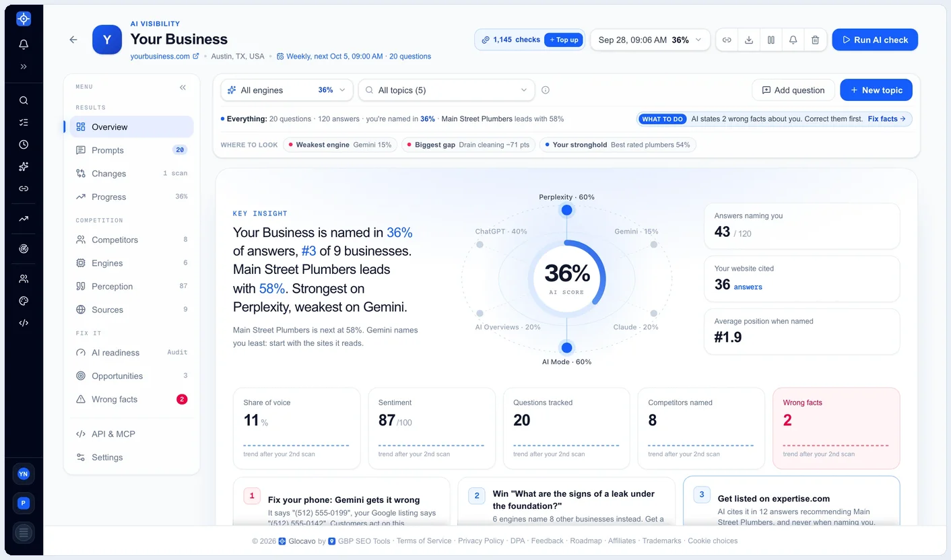Image resolution: width=951 pixels, height=560 pixels.
Task: Pause scheduled checks with pause icon
Action: pyautogui.click(x=771, y=40)
